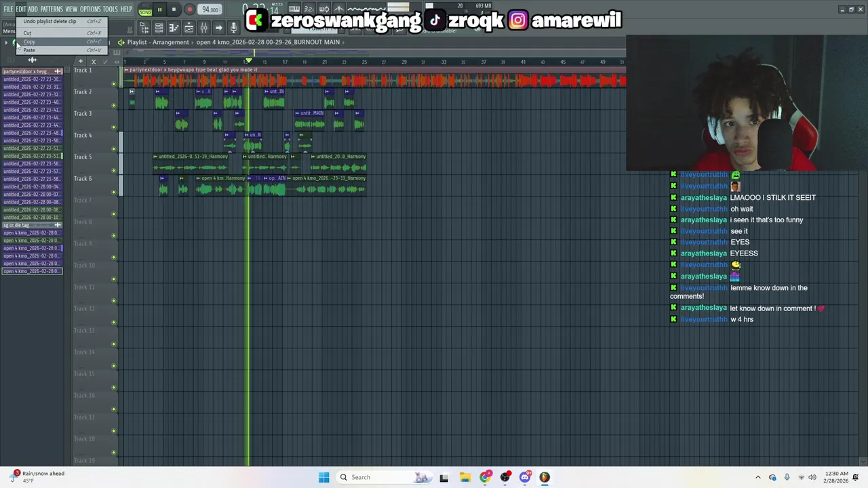868x488 pixels.
Task: Mute Track 10 via its green dot
Action: [x=114, y=279]
